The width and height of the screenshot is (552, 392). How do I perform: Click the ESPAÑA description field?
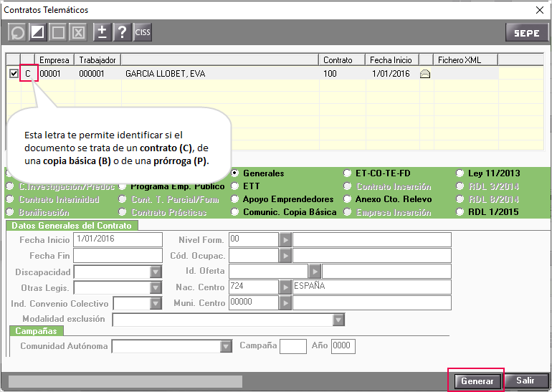[x=372, y=287]
